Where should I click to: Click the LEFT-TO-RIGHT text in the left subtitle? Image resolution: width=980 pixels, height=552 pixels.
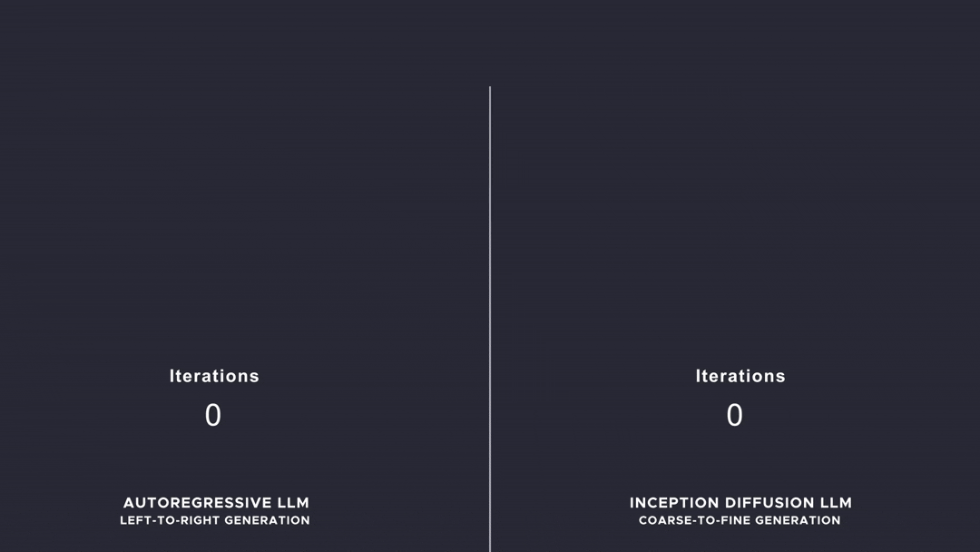169,521
